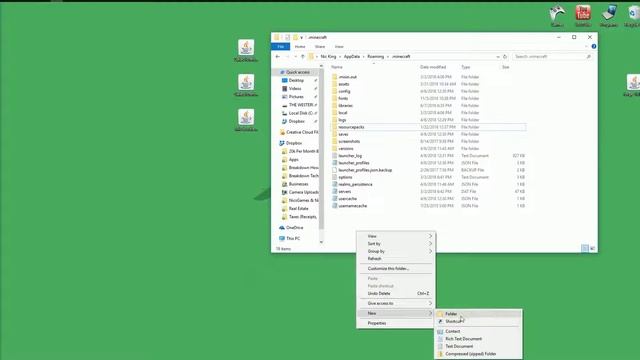Create a new Text Document
The image size is (640, 360).
(x=478, y=346)
